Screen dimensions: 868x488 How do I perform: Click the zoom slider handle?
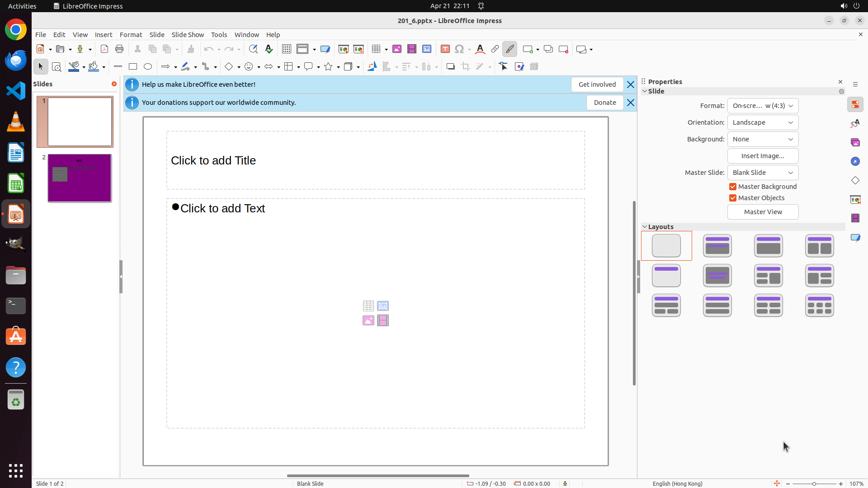coord(814,483)
